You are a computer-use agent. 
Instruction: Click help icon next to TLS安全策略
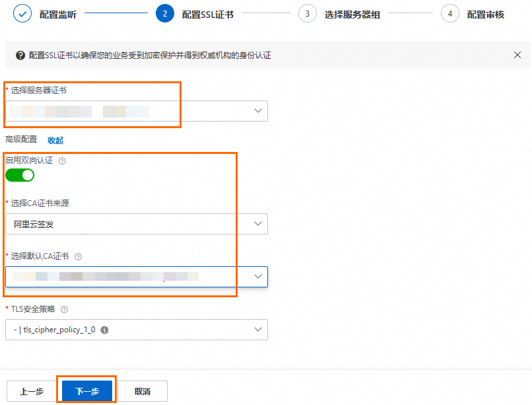[64, 309]
